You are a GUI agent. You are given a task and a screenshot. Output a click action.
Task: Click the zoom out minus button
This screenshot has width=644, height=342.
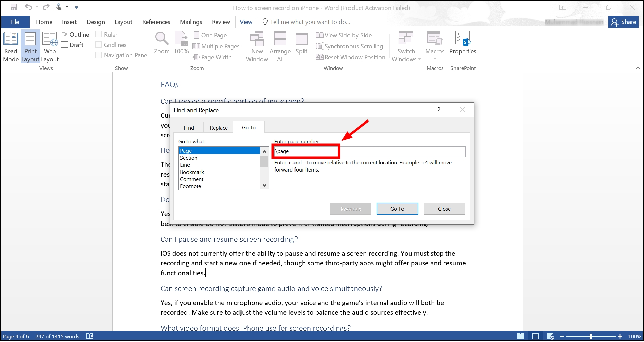pos(562,336)
